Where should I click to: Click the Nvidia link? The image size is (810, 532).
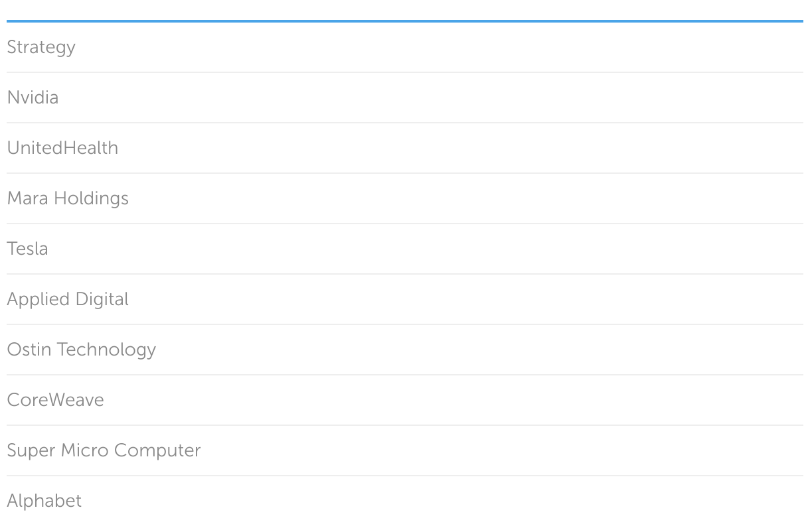tap(33, 98)
